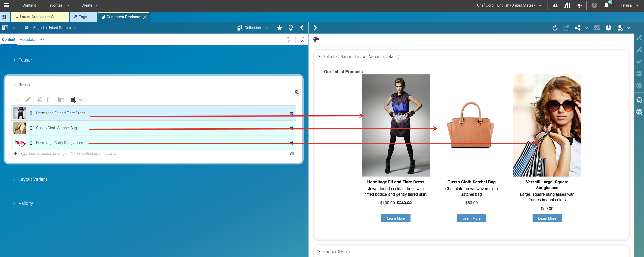Click the bookmark star icon
The image size is (644, 257).
click(279, 28)
